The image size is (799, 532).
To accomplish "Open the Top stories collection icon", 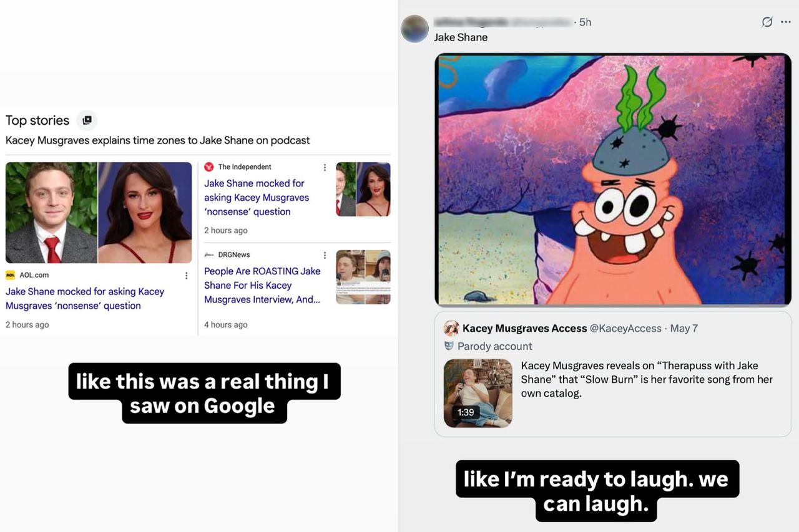I will tap(87, 120).
